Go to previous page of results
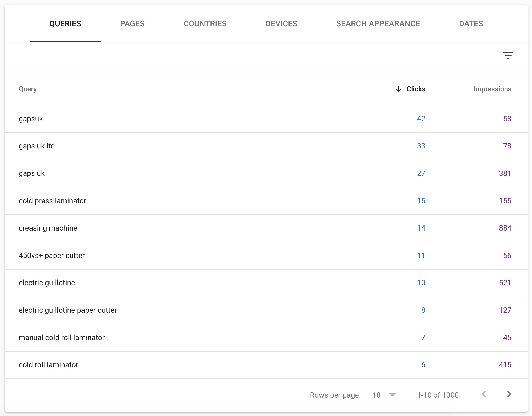 pyautogui.click(x=484, y=394)
